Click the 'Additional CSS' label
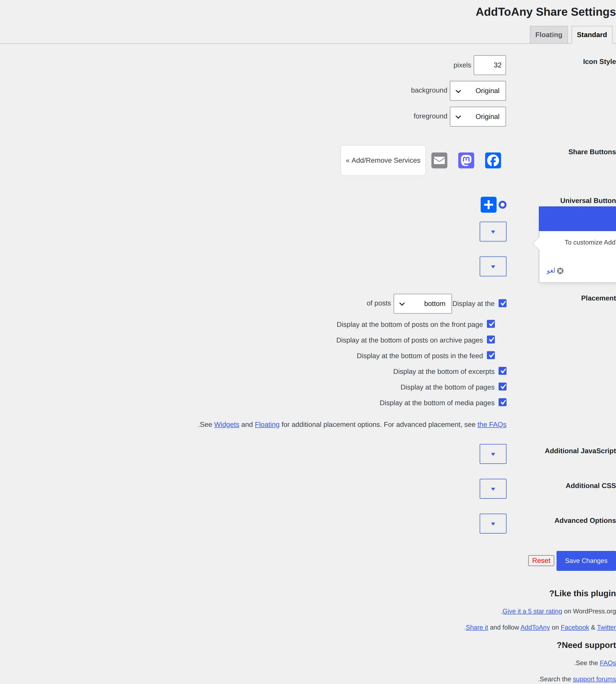Screen dimensions: 616x684 tap(591, 486)
